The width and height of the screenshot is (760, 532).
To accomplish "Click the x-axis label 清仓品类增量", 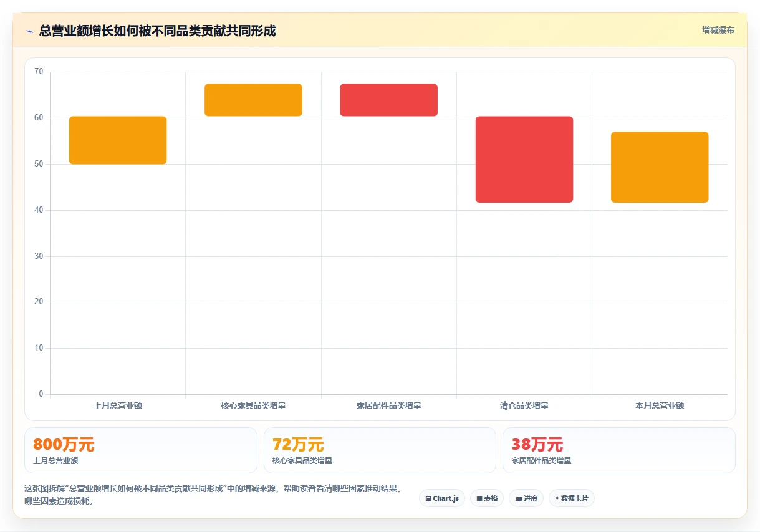I will click(x=524, y=405).
